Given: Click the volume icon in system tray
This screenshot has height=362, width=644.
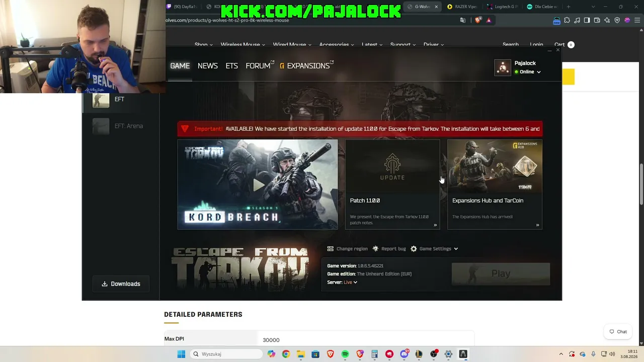Looking at the screenshot, I should pos(612,354).
